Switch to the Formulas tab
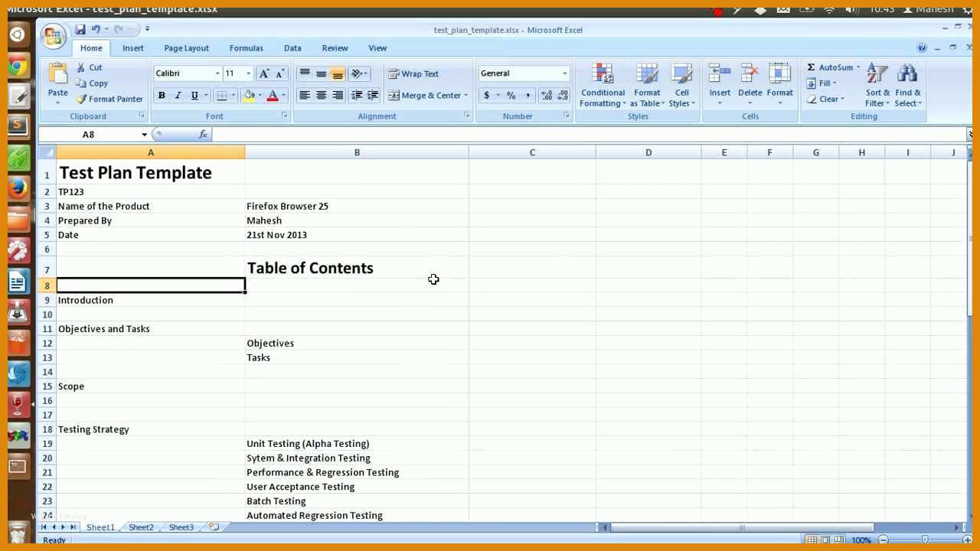This screenshot has width=980, height=551. tap(246, 48)
